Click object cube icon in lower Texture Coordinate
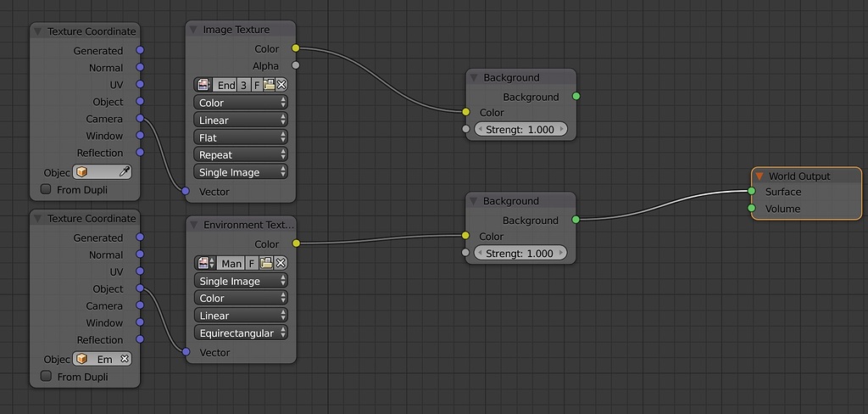This screenshot has height=414, width=868. [x=82, y=359]
